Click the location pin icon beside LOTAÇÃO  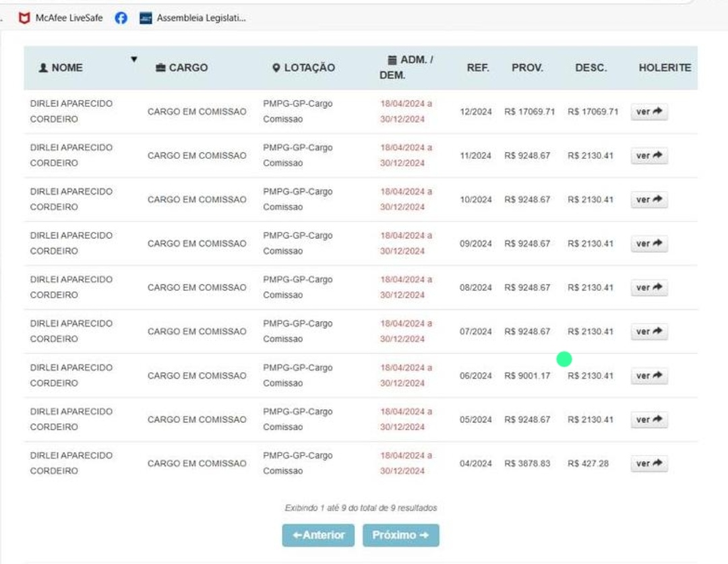(x=276, y=68)
